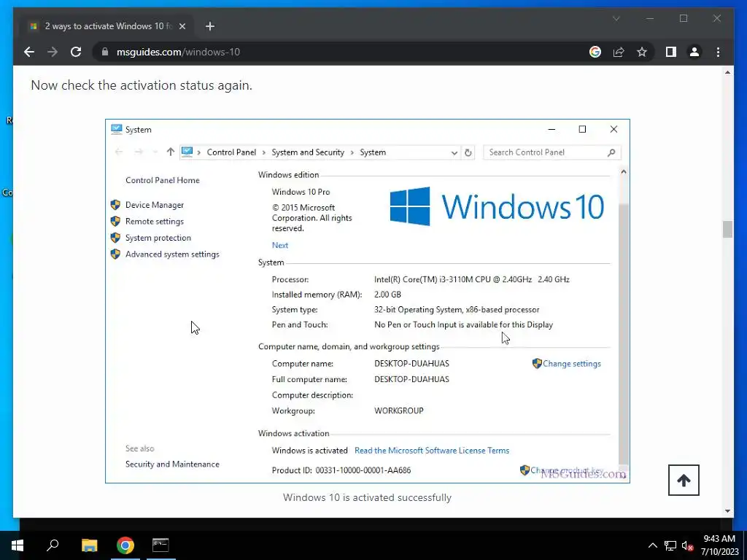Click the page scrollbar down arrow
This screenshot has width=747, height=560.
point(727,511)
